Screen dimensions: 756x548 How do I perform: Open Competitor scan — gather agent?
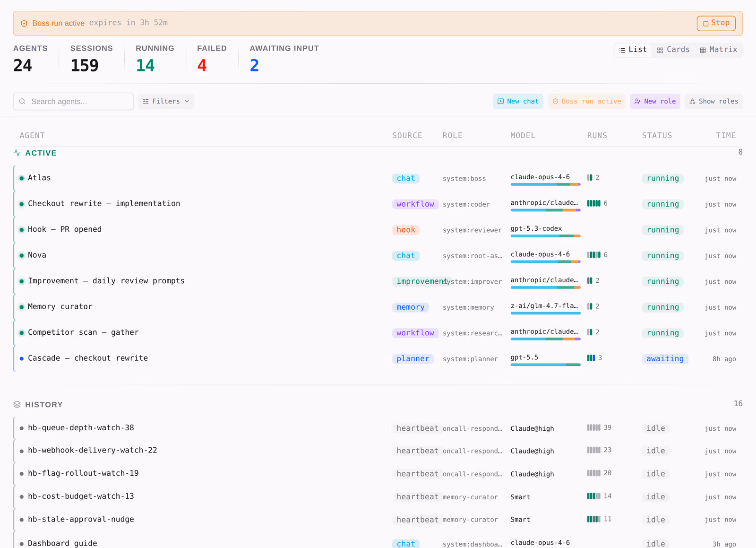tap(378, 333)
